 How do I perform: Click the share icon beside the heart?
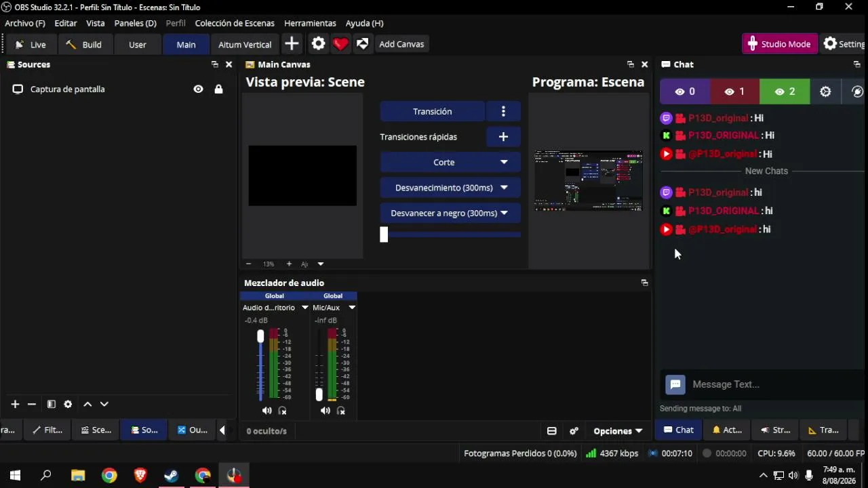pyautogui.click(x=363, y=44)
